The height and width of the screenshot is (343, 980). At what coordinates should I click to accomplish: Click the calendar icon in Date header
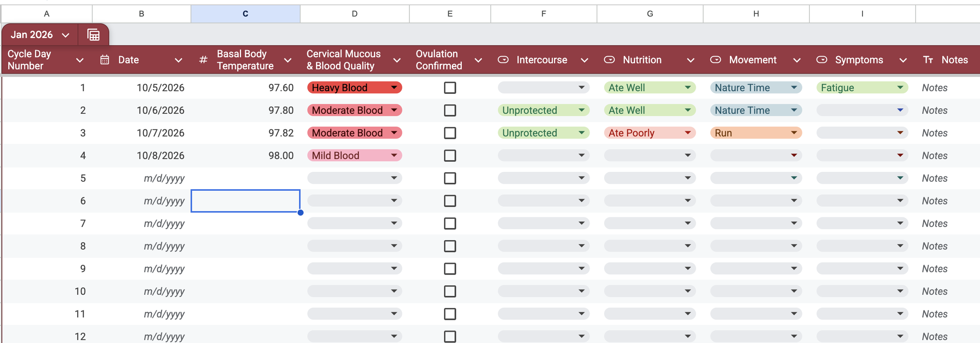(x=105, y=60)
